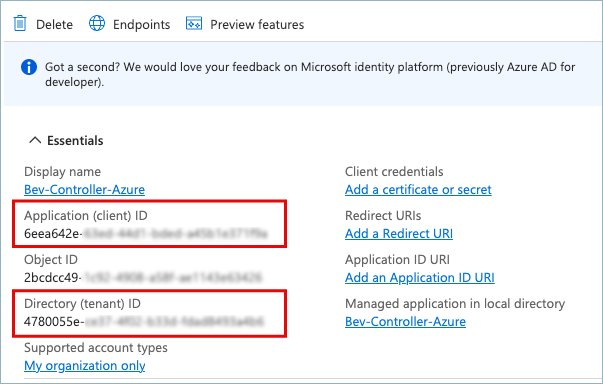Screen dimensions: 603x384
Task: Click Add a certificate or secret
Action: point(418,190)
